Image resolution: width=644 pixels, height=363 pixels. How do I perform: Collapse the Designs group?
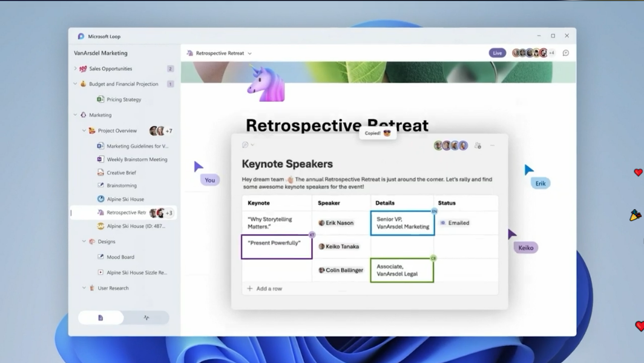click(x=84, y=242)
